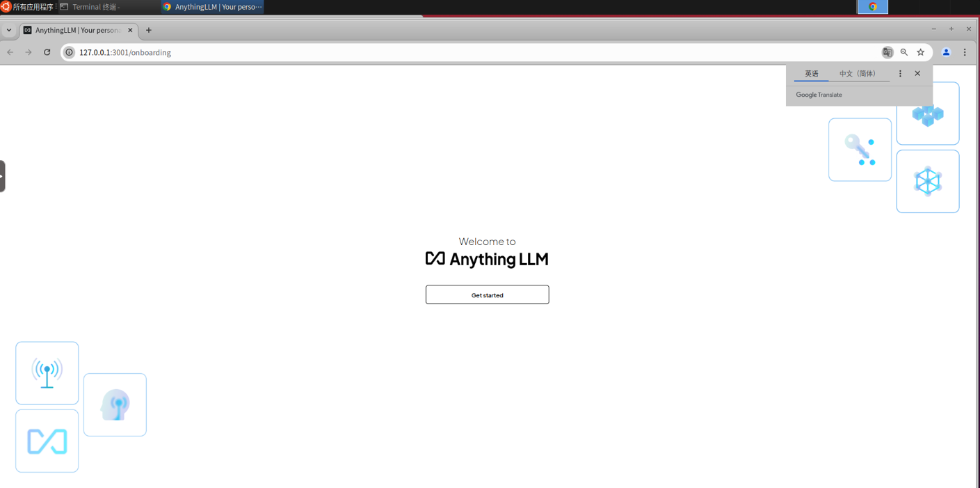Select the 英语 tab in the translate popup
Image resolution: width=980 pixels, height=488 pixels.
click(x=812, y=73)
